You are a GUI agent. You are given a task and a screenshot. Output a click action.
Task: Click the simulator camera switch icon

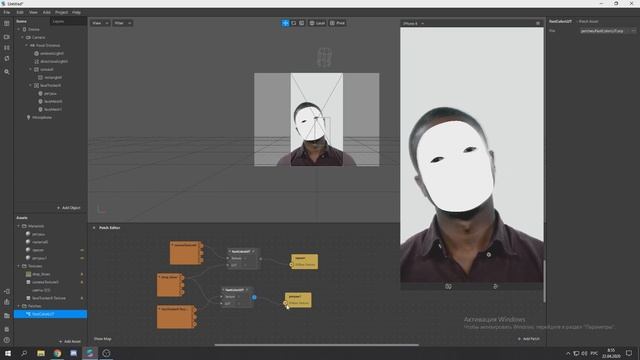click(x=448, y=287)
